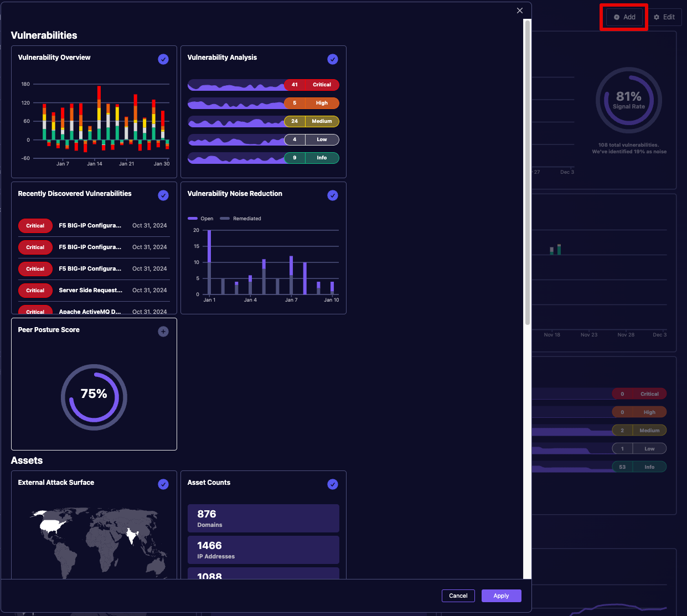Click the Add widget button
The image size is (687, 616).
tap(624, 17)
